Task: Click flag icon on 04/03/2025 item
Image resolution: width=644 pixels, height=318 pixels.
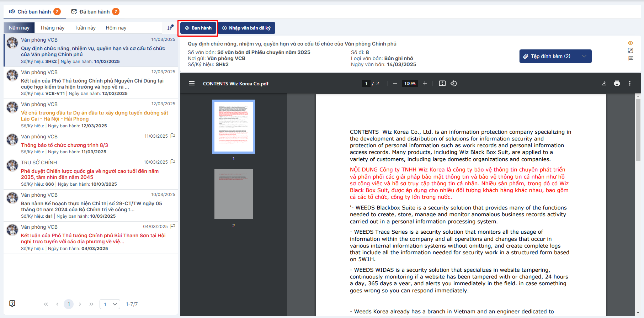Action: (173, 226)
